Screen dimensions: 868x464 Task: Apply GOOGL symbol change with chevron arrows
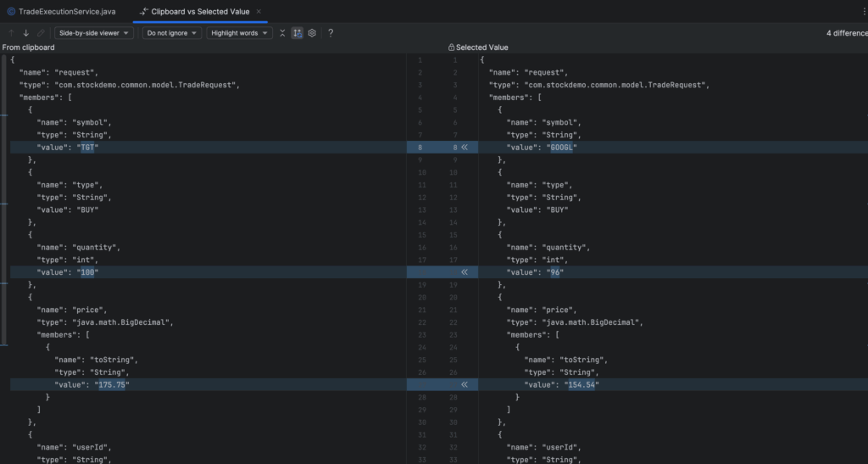(464, 147)
